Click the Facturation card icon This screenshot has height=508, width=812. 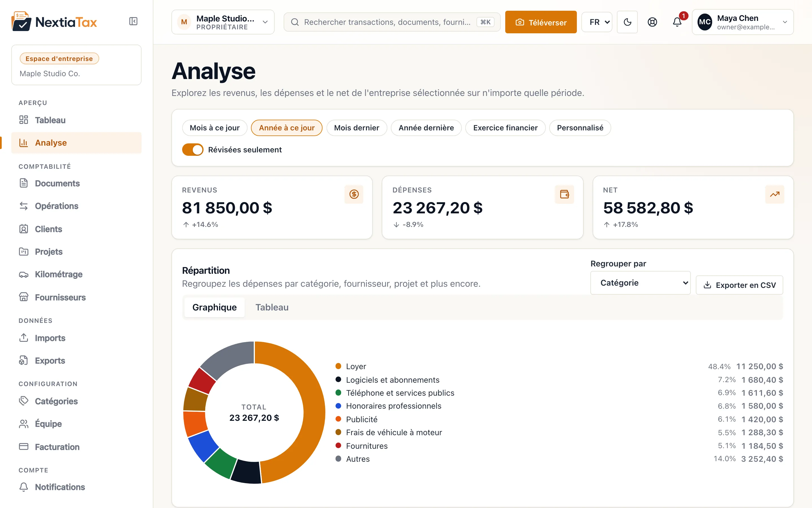tap(23, 446)
